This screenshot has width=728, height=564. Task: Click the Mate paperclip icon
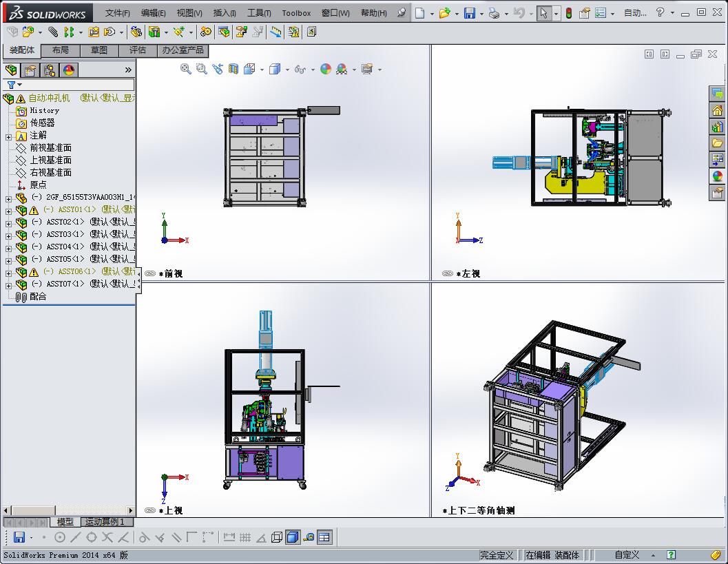point(53,32)
